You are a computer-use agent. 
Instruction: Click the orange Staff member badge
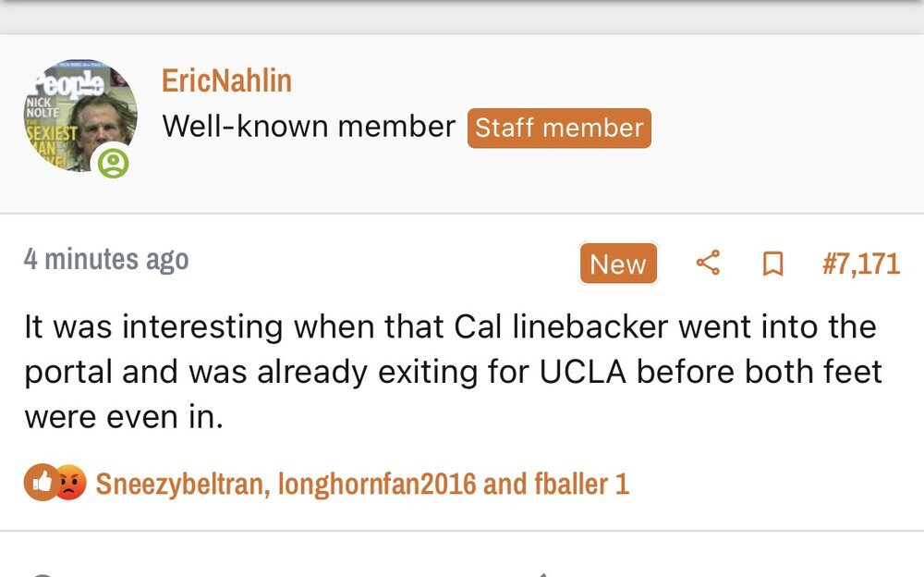(559, 128)
